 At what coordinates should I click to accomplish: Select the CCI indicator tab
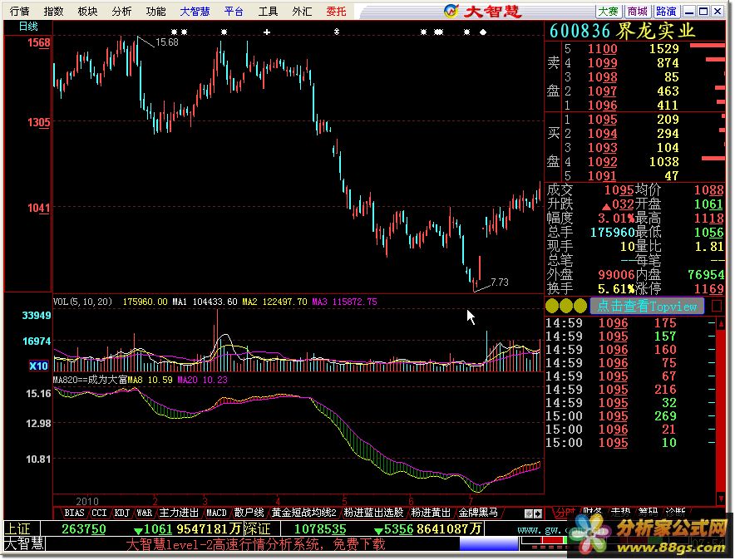click(x=99, y=513)
